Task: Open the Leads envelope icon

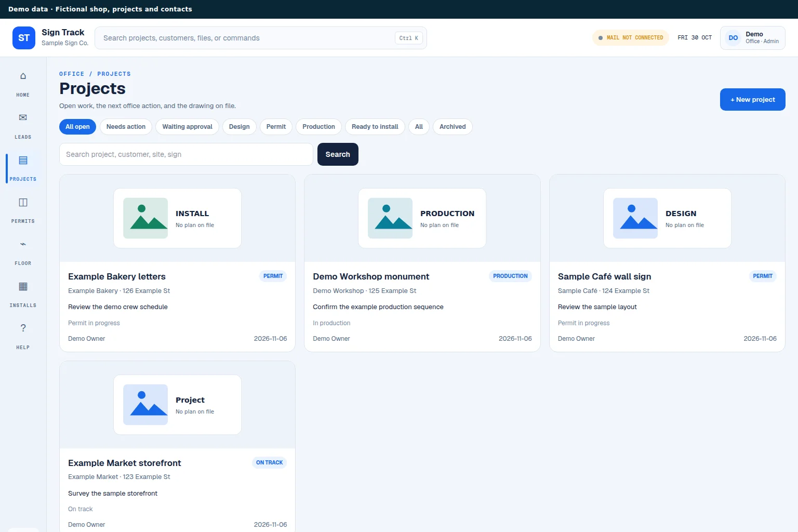Action: click(x=23, y=117)
